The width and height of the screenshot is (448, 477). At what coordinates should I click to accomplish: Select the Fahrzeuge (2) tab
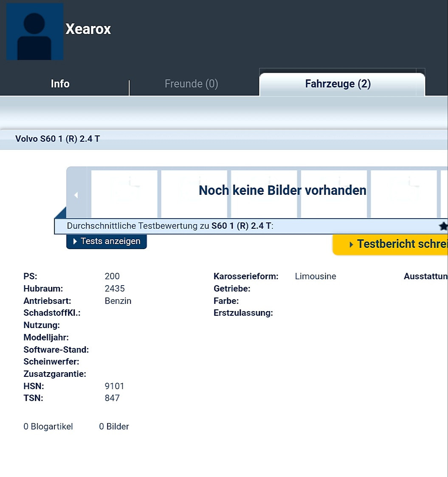click(337, 84)
